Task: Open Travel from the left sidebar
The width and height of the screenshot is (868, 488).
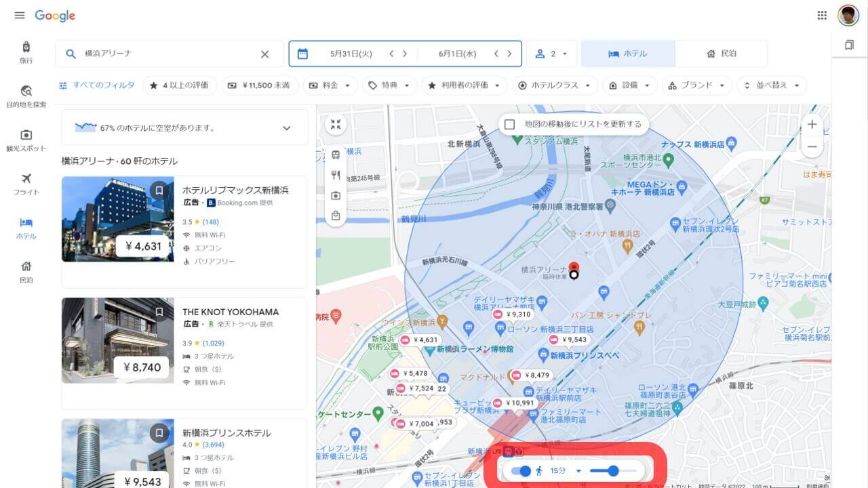Action: point(26,47)
